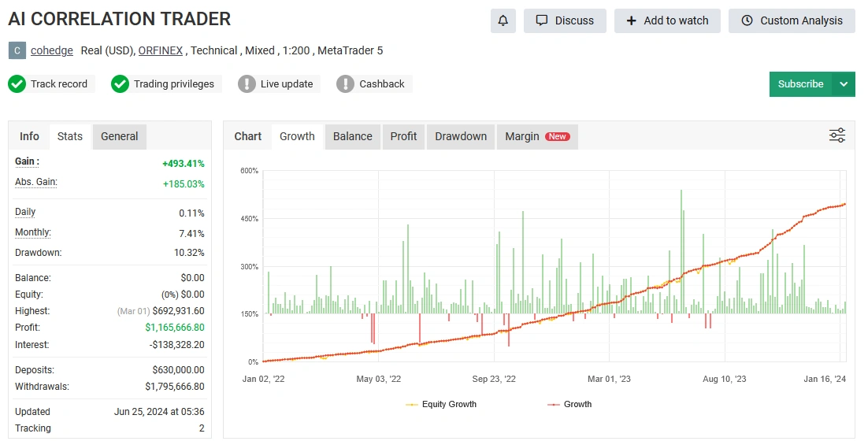Expand the Subscribe dropdown arrow
Image resolution: width=868 pixels, height=441 pixels.
click(x=844, y=84)
